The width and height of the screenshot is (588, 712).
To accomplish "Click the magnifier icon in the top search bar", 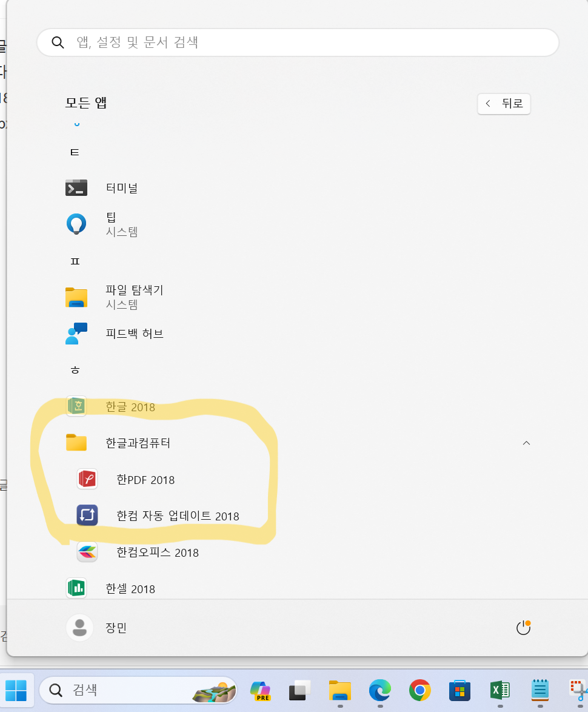I will point(58,42).
